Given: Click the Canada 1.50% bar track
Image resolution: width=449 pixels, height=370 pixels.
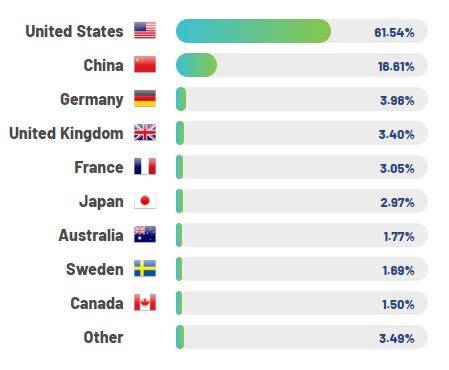Looking at the screenshot, I should coord(302,303).
